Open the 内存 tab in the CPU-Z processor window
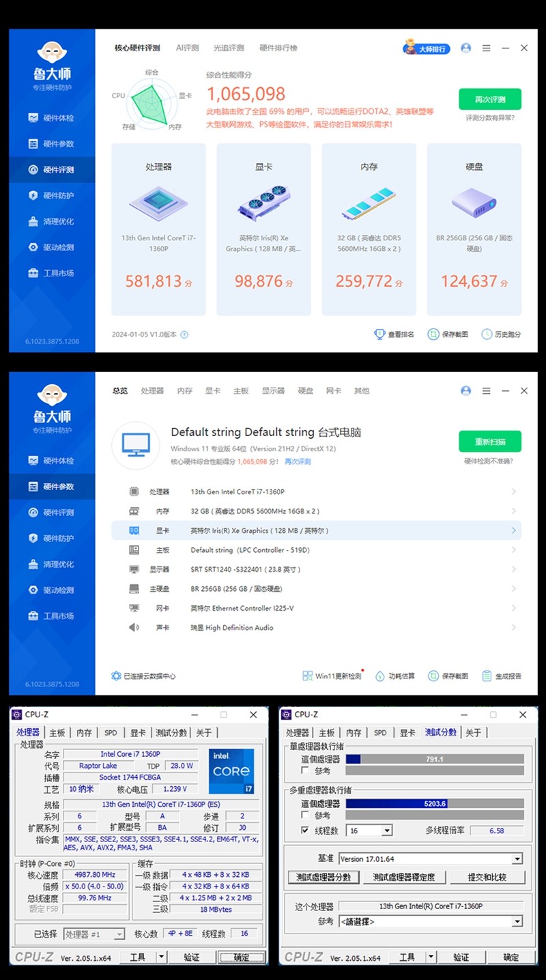 pos(84,732)
